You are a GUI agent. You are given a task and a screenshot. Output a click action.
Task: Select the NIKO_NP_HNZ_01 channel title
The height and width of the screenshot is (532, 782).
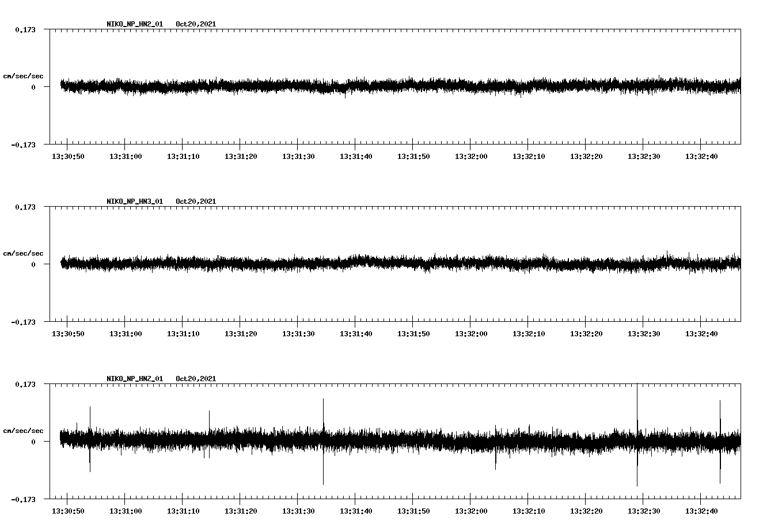135,379
